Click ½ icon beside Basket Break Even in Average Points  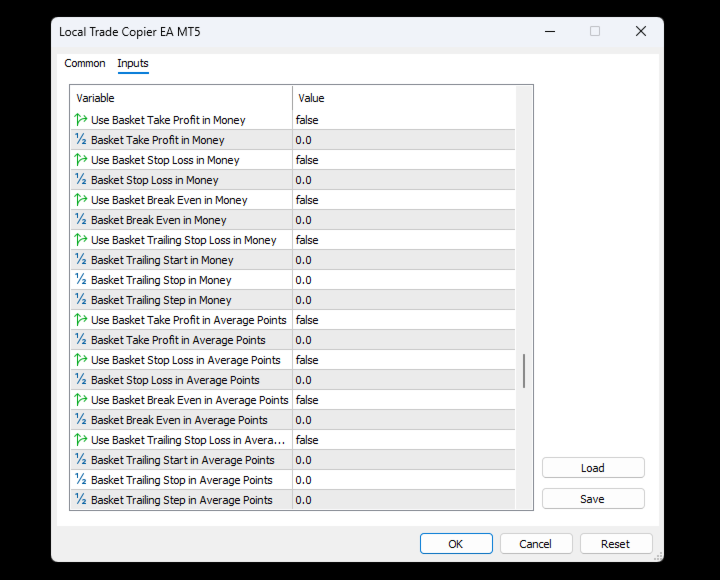[x=81, y=419]
